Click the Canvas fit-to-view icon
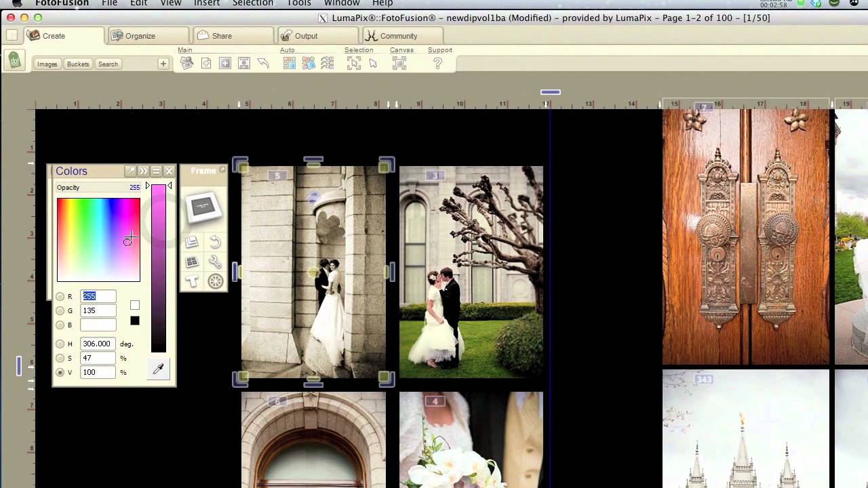Viewport: 868px width, 488px height. pyautogui.click(x=399, y=63)
